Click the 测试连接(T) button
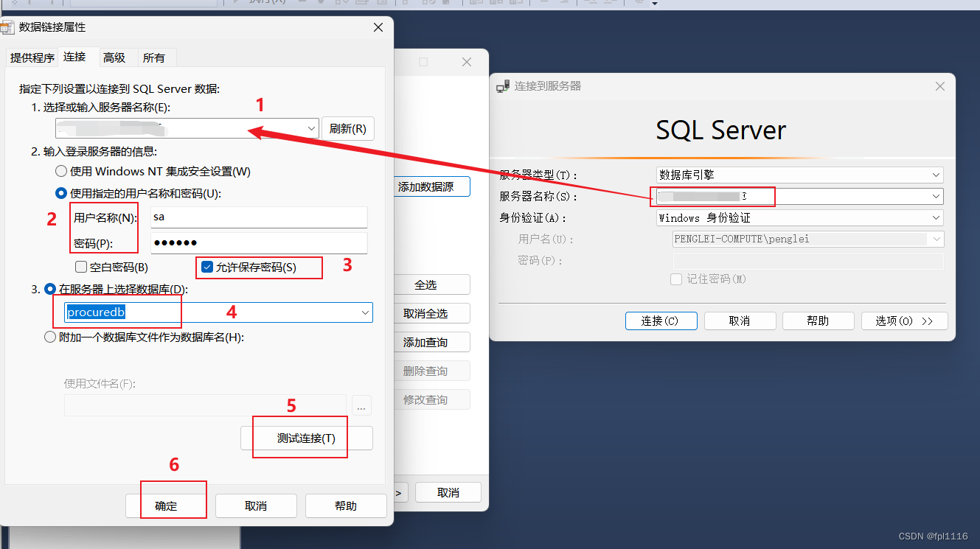This screenshot has height=549, width=980. (307, 438)
